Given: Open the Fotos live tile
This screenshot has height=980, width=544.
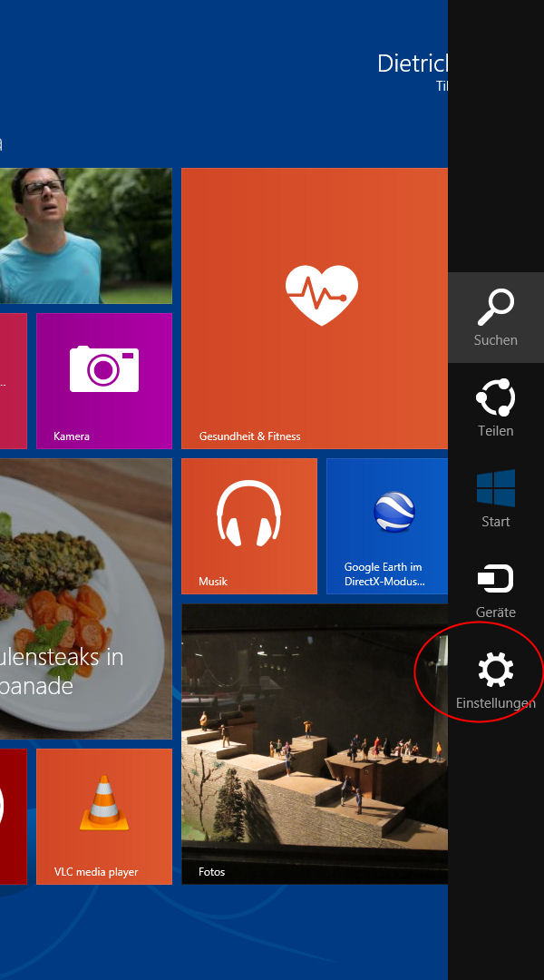Looking at the screenshot, I should (x=315, y=744).
